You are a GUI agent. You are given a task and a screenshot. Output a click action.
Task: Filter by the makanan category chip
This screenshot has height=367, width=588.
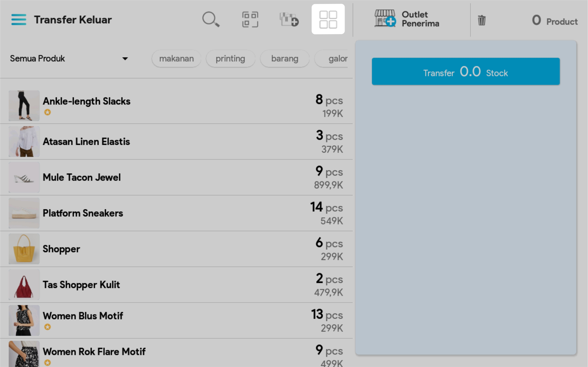point(176,59)
